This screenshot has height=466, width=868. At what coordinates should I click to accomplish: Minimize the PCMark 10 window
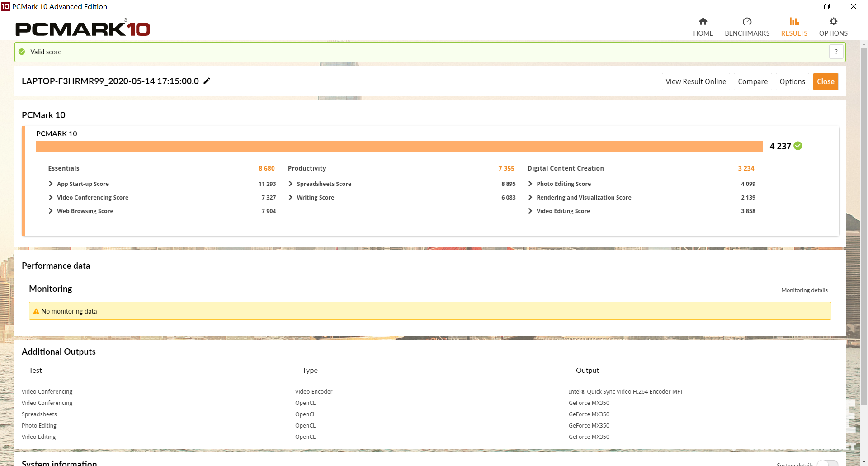point(801,6)
